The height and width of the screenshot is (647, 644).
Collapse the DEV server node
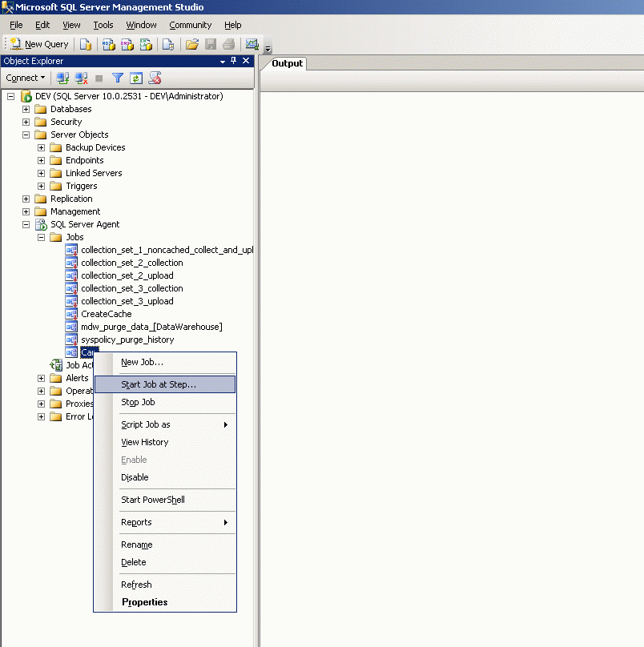tap(10, 97)
